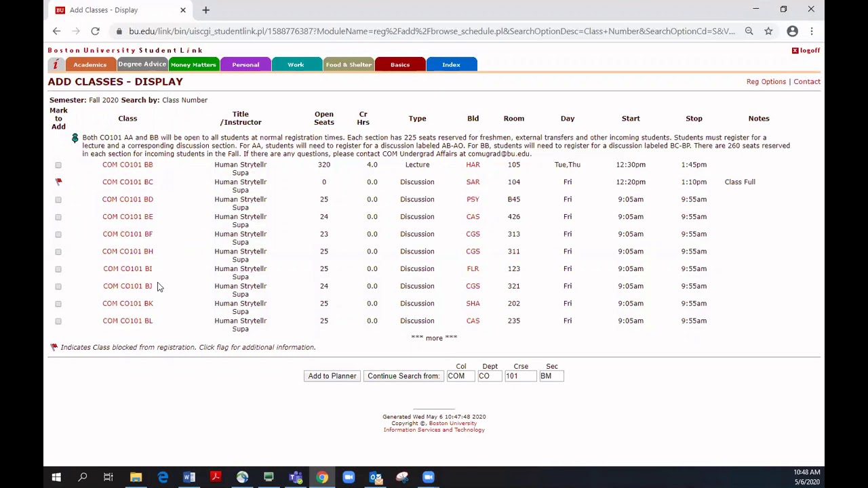868x488 pixels.
Task: Open a new browser tab
Action: pyautogui.click(x=205, y=10)
